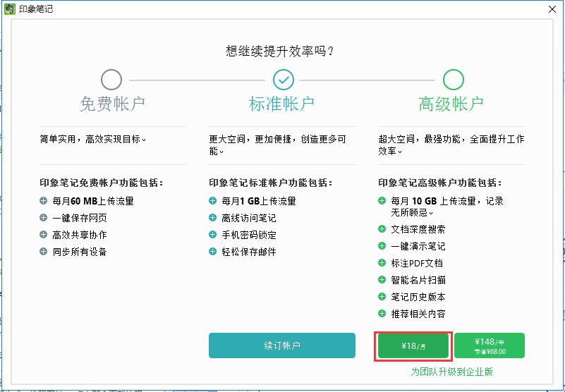Click plus icon beside 每月60 MB上传流量
This screenshot has height=392, width=565.
pos(43,201)
